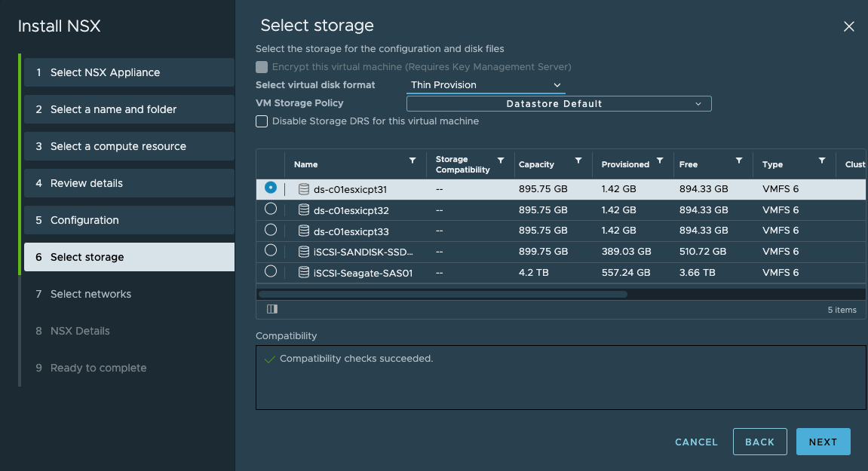Viewport: 868px width, 471px height.
Task: Go to step 4 Review details
Action: tap(129, 183)
